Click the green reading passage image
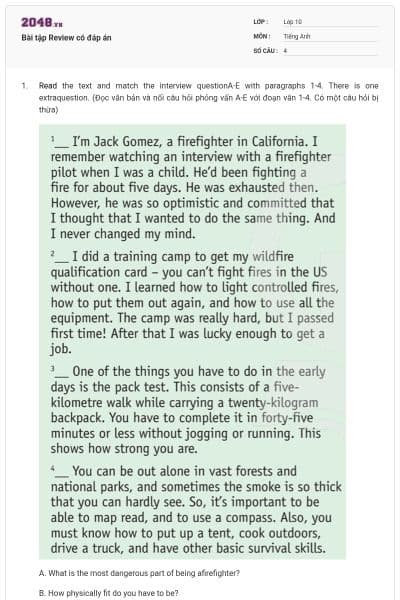This screenshot has height=600, width=400. (x=192, y=342)
